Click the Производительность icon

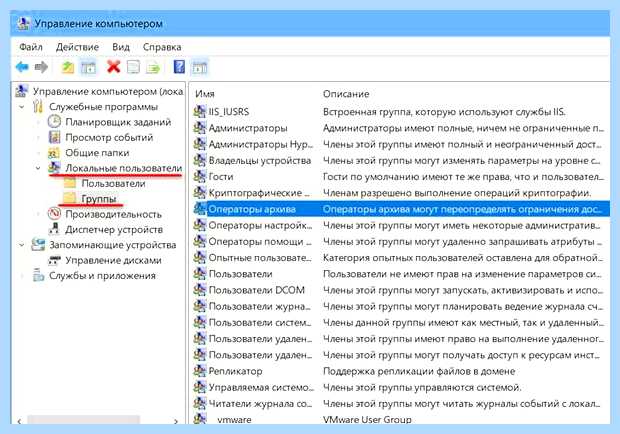pos(55,214)
